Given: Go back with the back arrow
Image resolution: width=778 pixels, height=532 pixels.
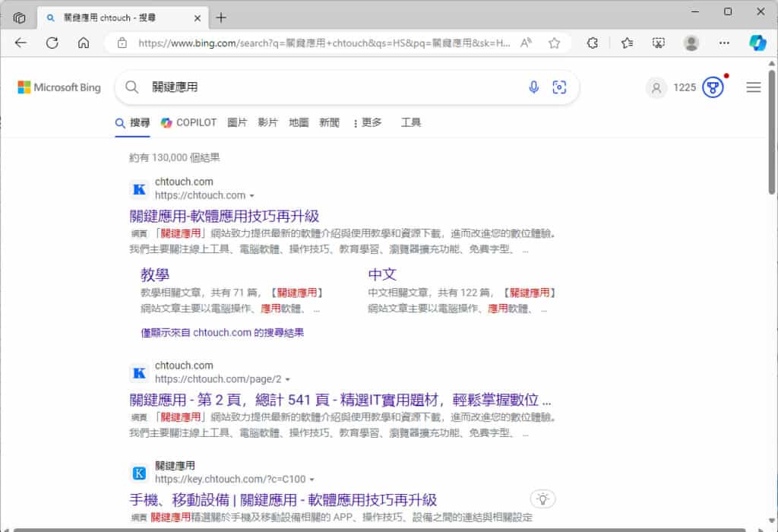Looking at the screenshot, I should click(x=21, y=43).
